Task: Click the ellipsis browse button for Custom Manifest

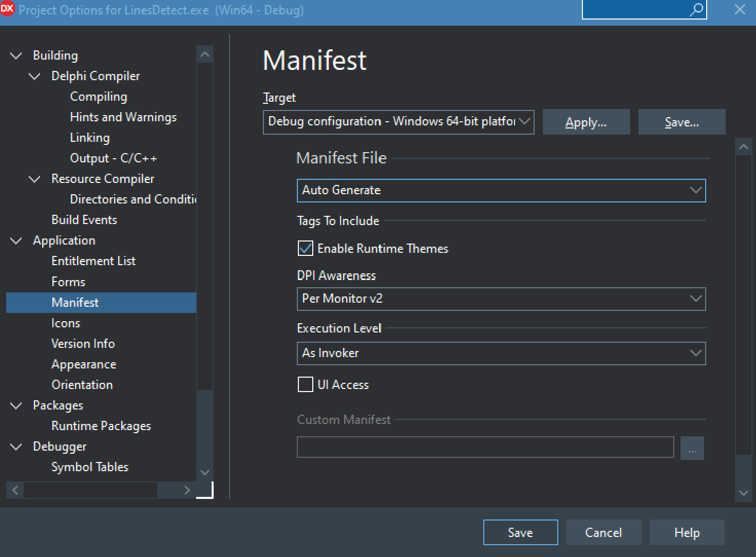Action: tap(692, 448)
